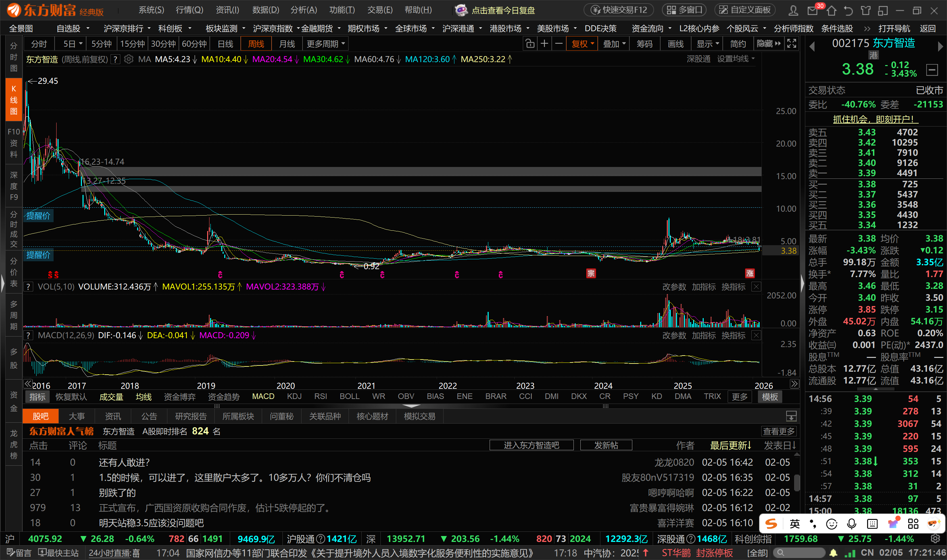The image size is (947, 560).
Task: Click 进入东方智造吧 button
Action: point(531,445)
